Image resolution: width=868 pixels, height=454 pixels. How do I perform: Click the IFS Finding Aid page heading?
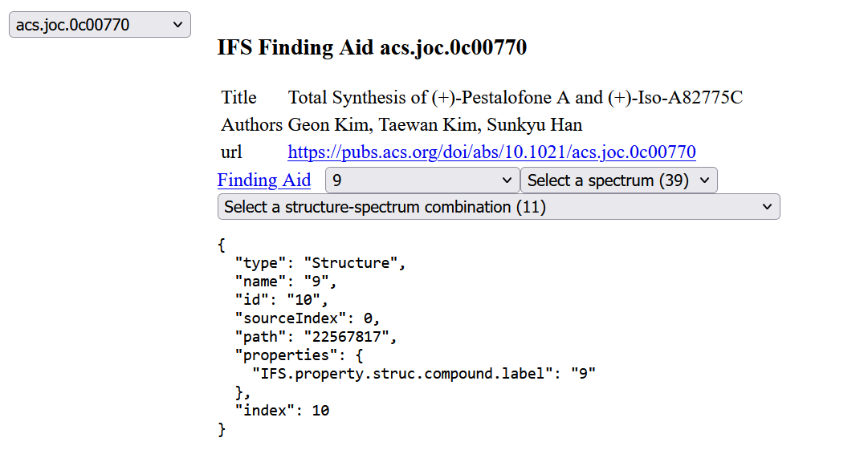(x=372, y=47)
